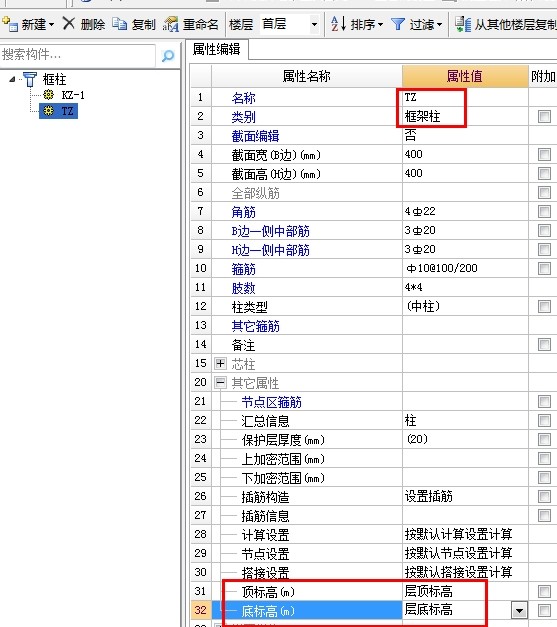The image size is (557, 627).
Task: Click the 框柱 column type icon
Action: (30, 79)
